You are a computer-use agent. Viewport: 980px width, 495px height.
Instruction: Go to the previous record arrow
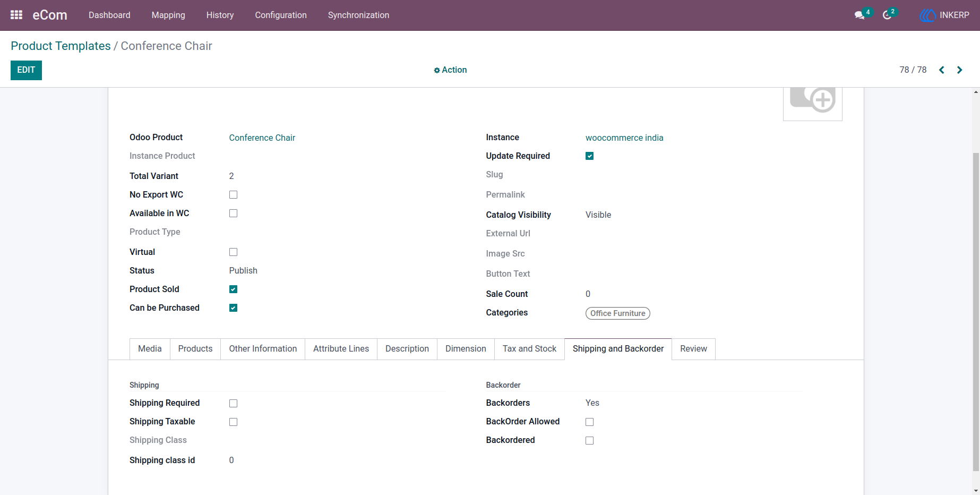942,70
